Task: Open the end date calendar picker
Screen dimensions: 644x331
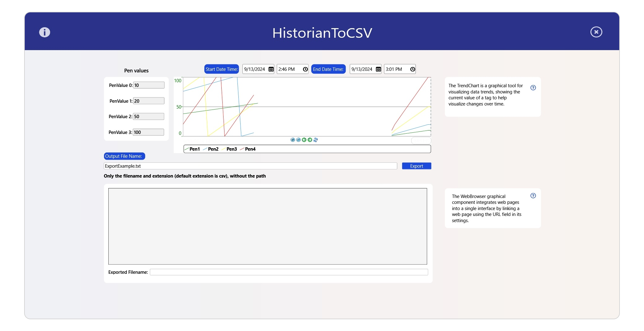Action: pos(378,69)
